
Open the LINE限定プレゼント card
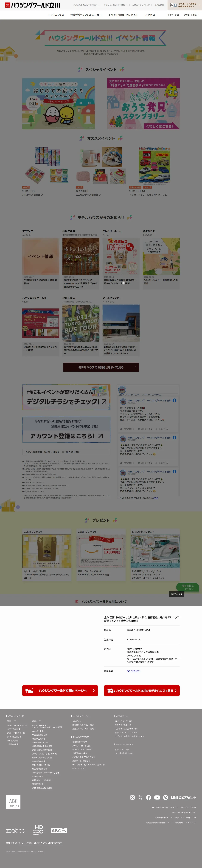(x=155, y=555)
